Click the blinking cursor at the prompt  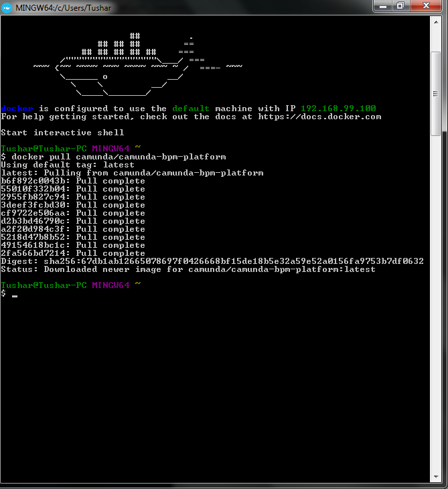pos(15,296)
